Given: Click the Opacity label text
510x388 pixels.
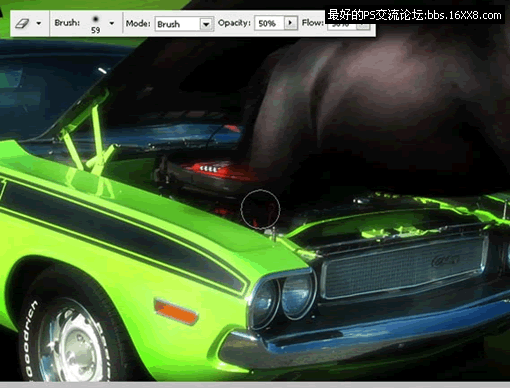Looking at the screenshot, I should click(x=234, y=23).
